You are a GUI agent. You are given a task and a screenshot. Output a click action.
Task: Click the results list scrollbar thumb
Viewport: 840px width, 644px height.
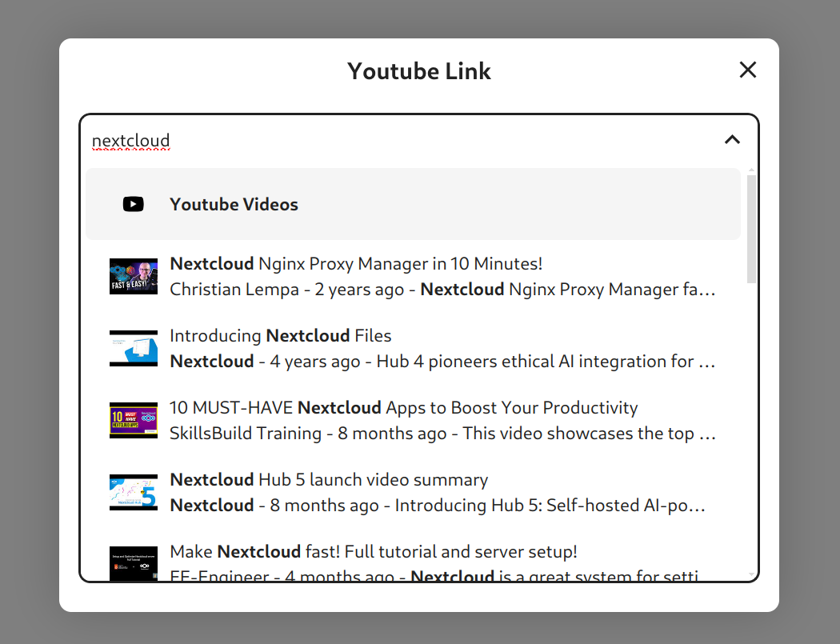751,229
